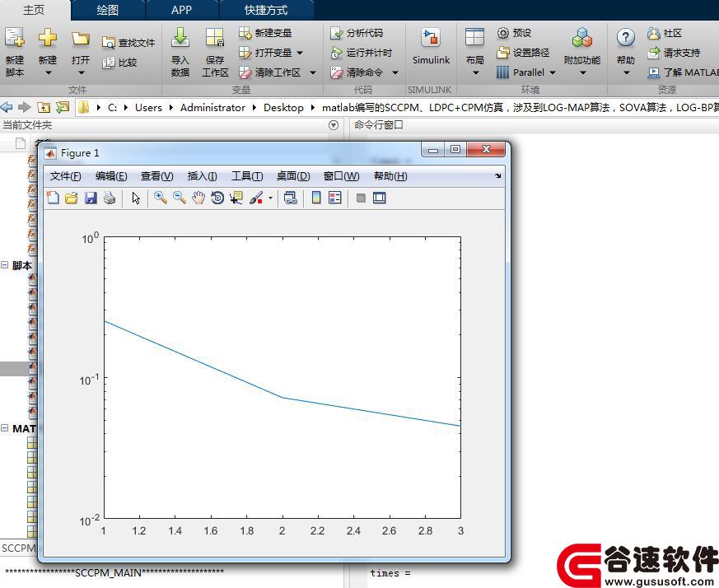Select the Data Cursor tool
Image resolution: width=719 pixels, height=588 pixels.
click(236, 198)
